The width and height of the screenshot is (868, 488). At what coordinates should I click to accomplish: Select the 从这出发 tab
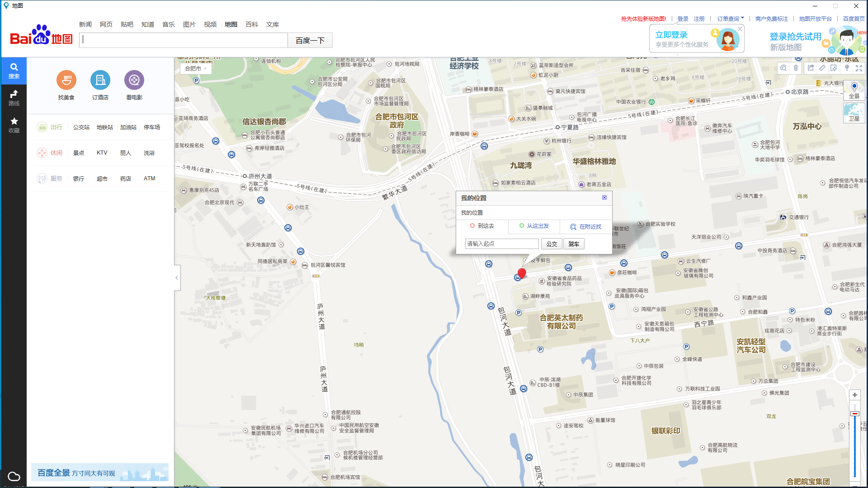pos(534,226)
